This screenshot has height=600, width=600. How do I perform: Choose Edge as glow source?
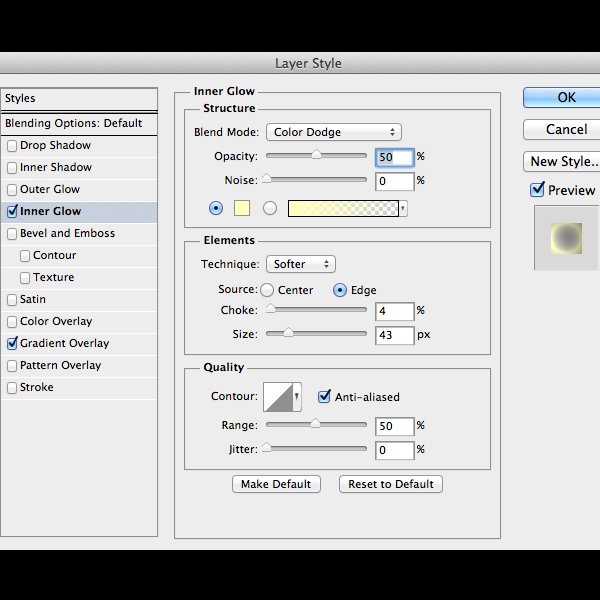[340, 290]
